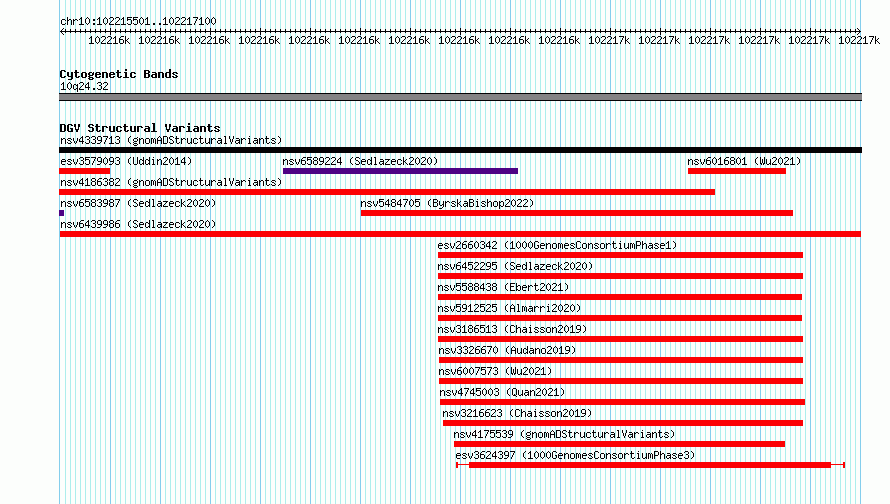Select the DGV Structural Variants track title
This screenshot has height=504, width=890.
point(140,128)
